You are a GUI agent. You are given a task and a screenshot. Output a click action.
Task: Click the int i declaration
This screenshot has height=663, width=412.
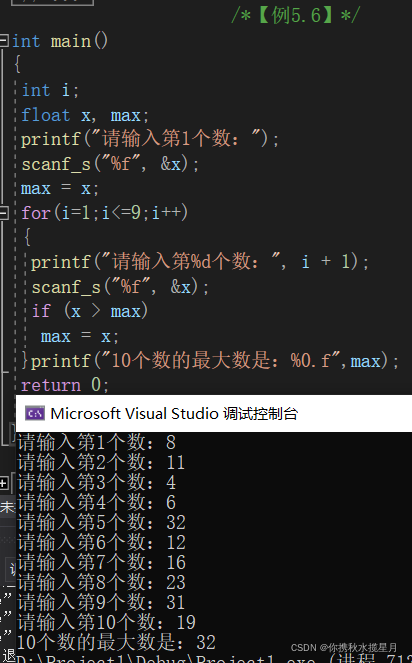point(50,90)
